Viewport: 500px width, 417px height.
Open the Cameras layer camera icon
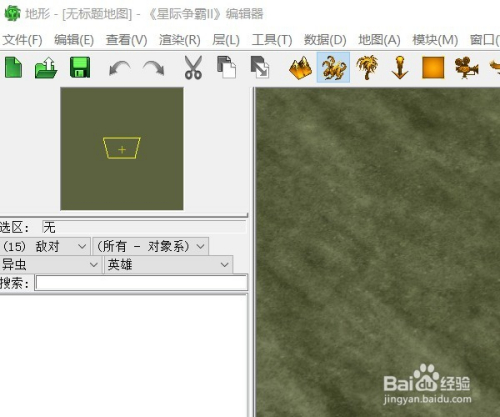click(466, 68)
